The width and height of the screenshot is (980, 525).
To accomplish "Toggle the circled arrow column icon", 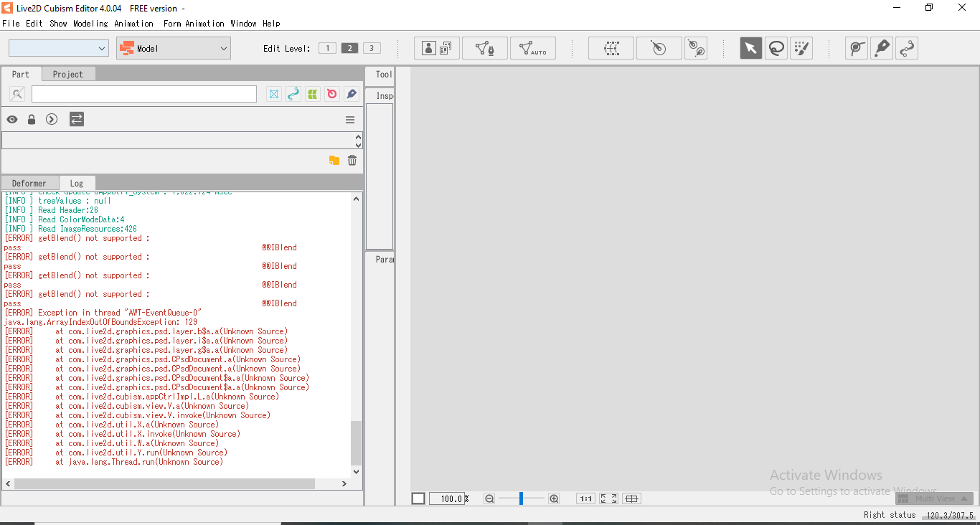I will click(x=52, y=120).
